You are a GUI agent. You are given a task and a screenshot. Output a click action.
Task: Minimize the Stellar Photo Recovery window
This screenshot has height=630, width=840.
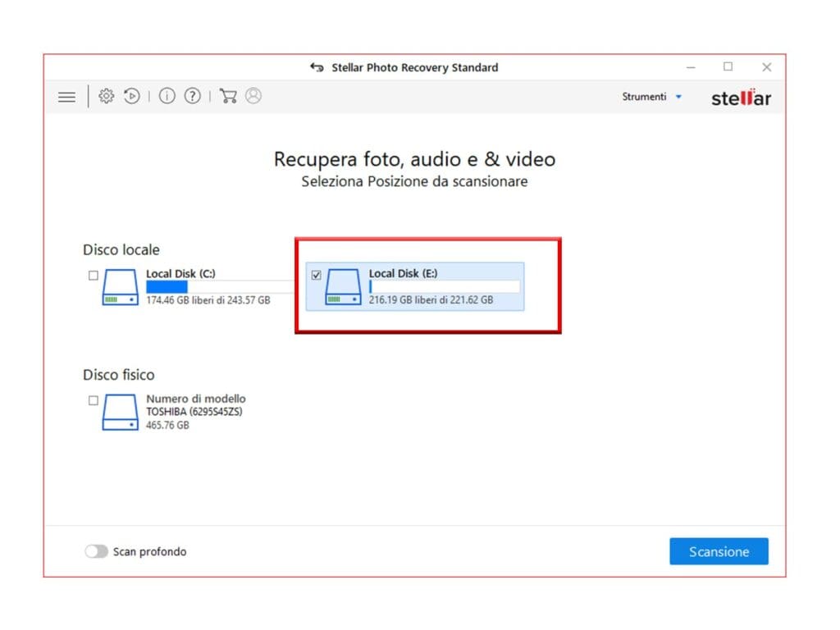coord(691,67)
